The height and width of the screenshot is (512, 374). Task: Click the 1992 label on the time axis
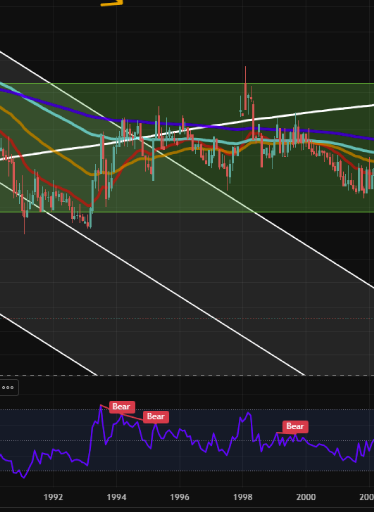[x=53, y=497]
